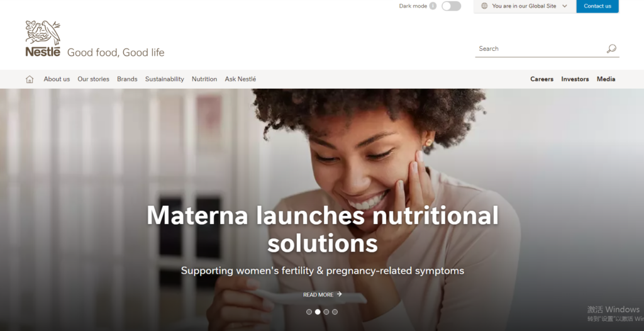Open the Brands menu
This screenshot has height=331, width=644.
(x=127, y=79)
